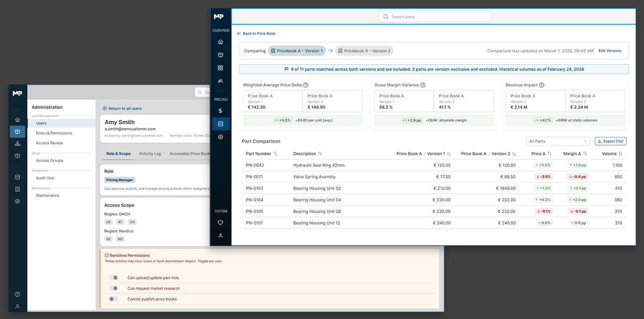
Task: Click a.smith@oemcustomer.com email text
Action: point(130,128)
